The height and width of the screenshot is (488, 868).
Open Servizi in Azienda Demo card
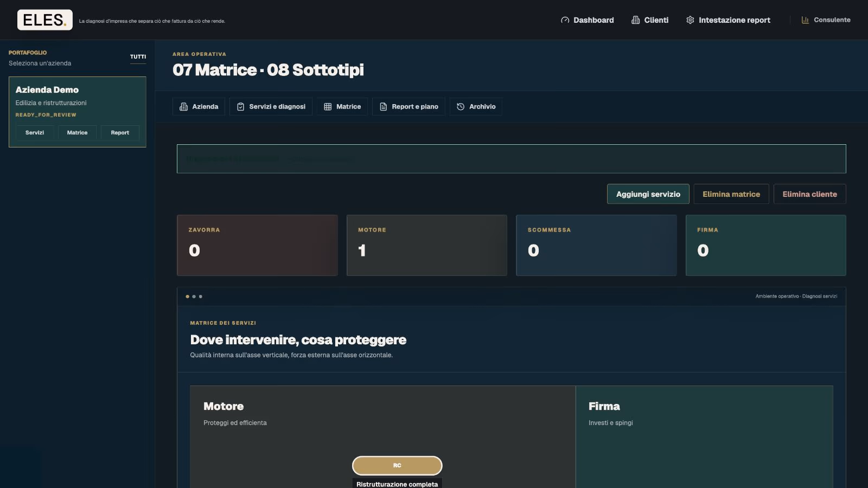coord(35,133)
